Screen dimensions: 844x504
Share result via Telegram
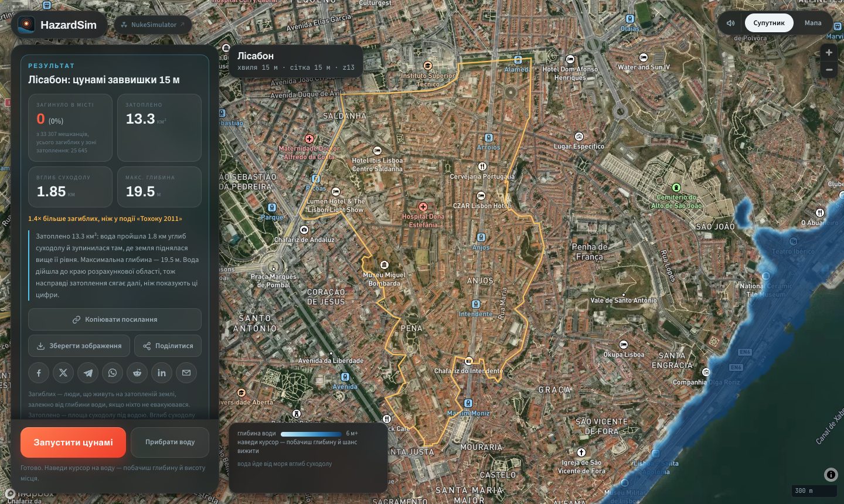88,373
